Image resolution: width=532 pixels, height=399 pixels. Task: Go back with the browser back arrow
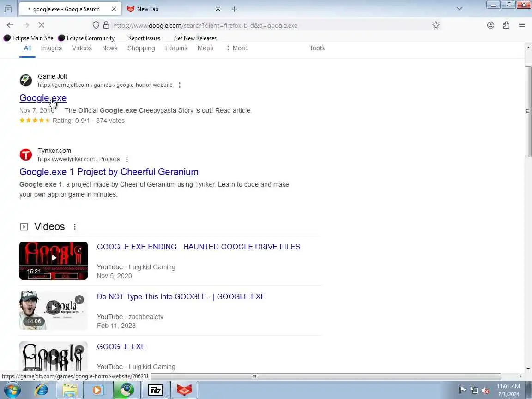point(10,25)
